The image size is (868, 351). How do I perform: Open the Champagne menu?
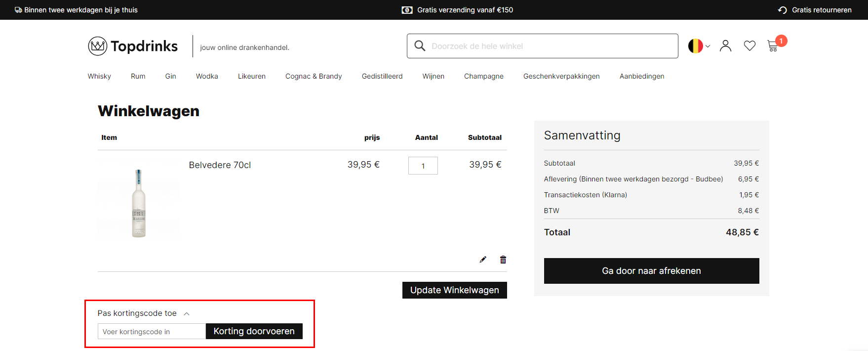coord(484,76)
